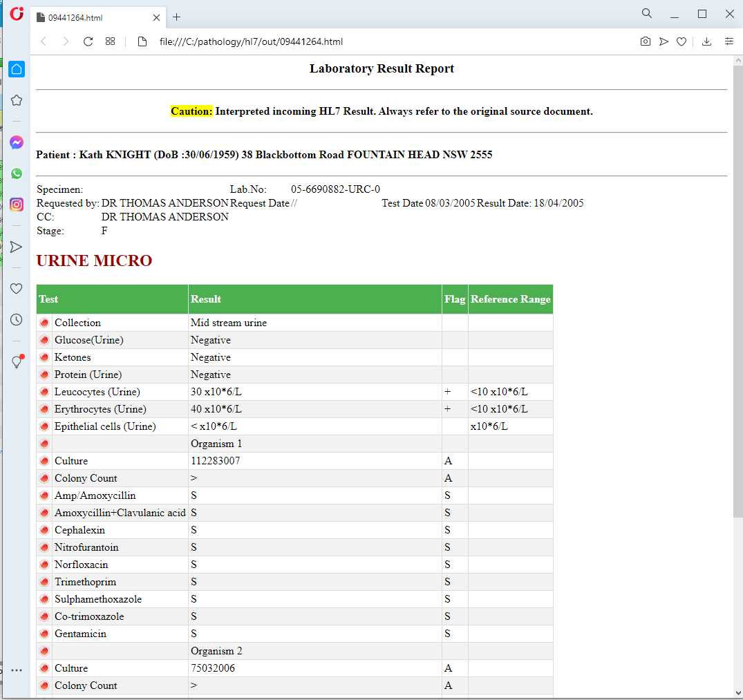Click Epithelial cells (Urine) label
Screen dimensions: 743x700
(105, 426)
